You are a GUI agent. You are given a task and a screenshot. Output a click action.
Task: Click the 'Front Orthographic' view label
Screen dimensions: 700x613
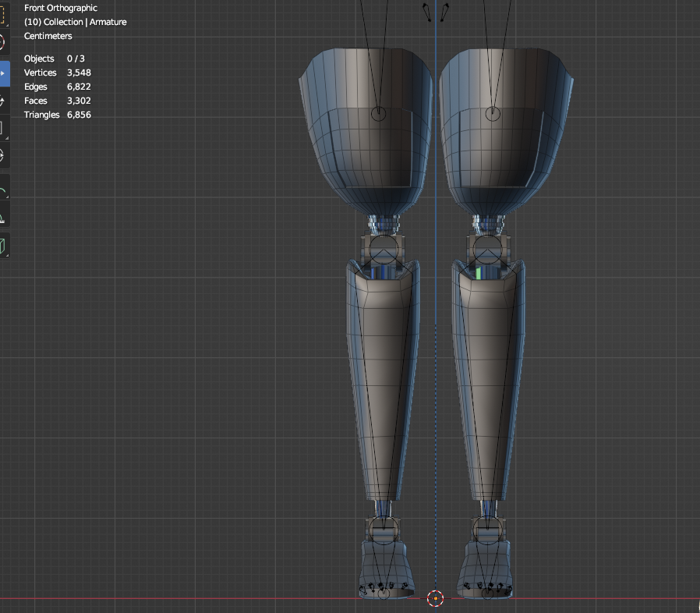click(x=61, y=8)
